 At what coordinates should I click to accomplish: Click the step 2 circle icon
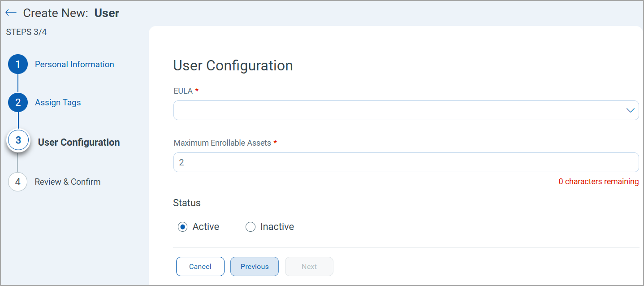point(18,102)
